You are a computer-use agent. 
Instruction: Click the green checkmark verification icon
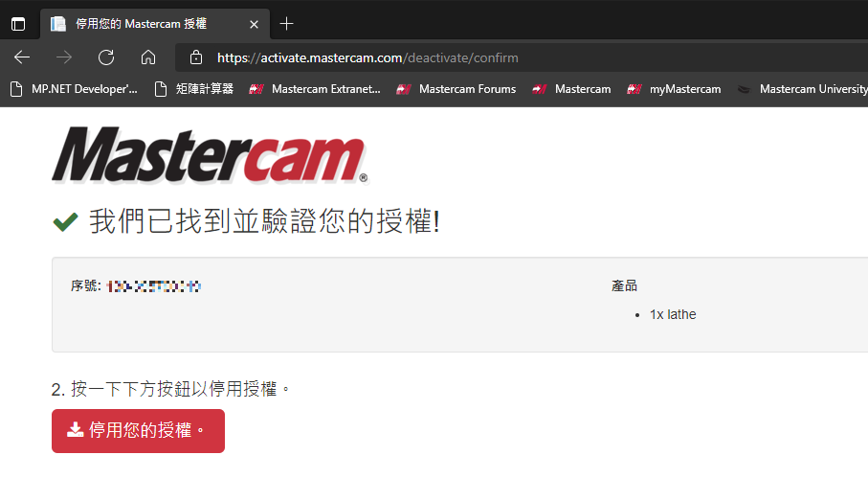click(65, 221)
